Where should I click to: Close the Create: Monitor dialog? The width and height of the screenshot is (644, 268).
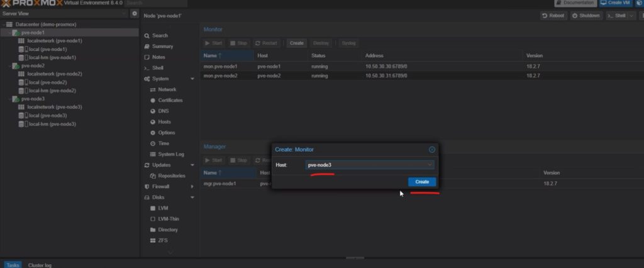[x=431, y=150]
